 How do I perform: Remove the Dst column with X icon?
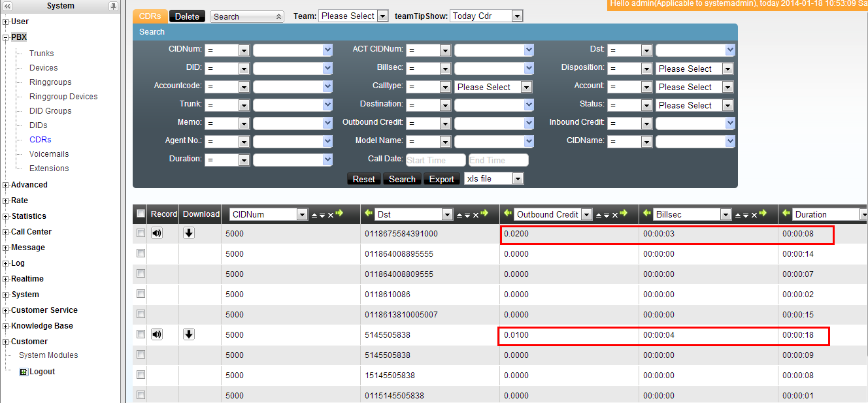click(476, 215)
